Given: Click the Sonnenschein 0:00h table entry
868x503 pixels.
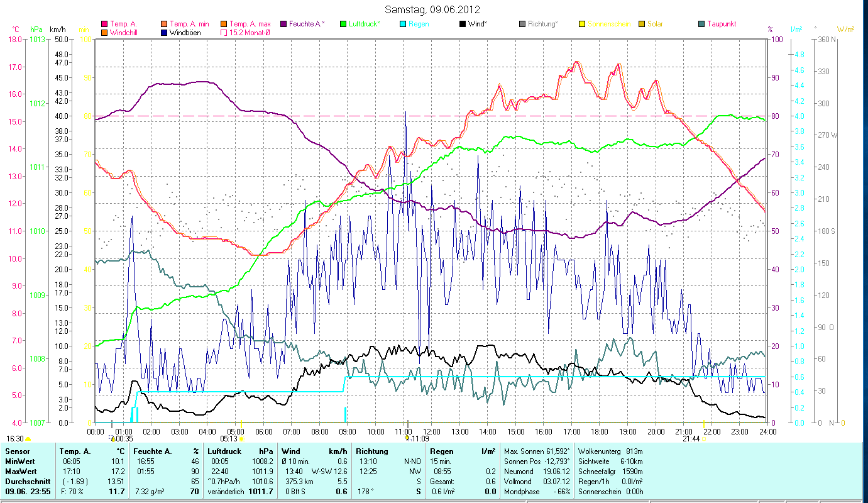Looking at the screenshot, I should click(x=610, y=492).
